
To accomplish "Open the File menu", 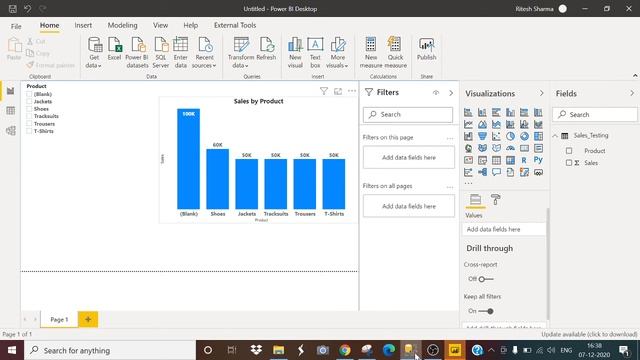I will point(16,26).
